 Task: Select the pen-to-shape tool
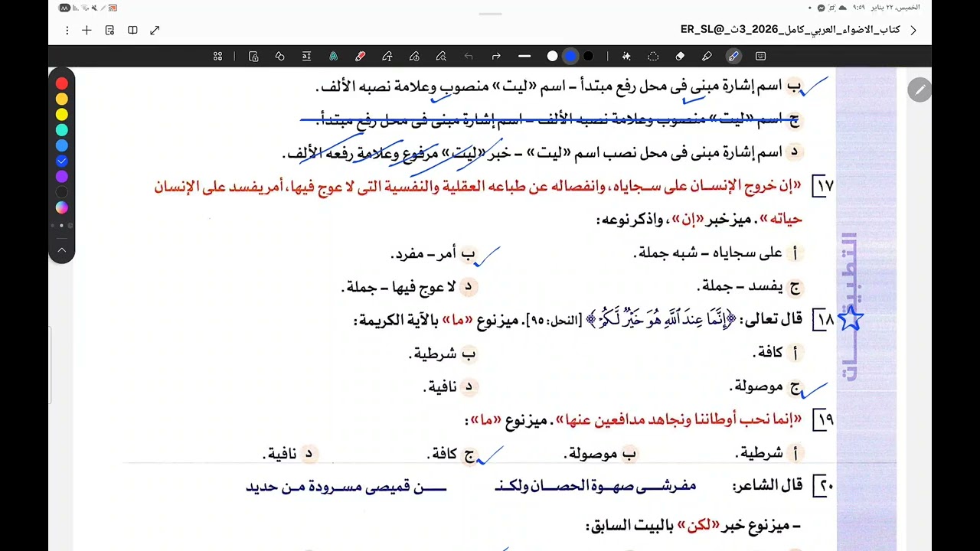coord(414,56)
